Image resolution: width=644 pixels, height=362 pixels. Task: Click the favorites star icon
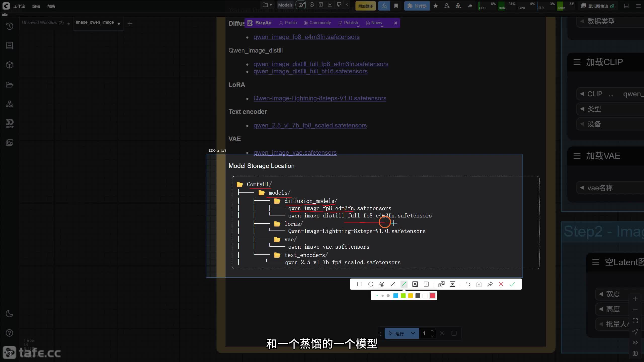435,6
